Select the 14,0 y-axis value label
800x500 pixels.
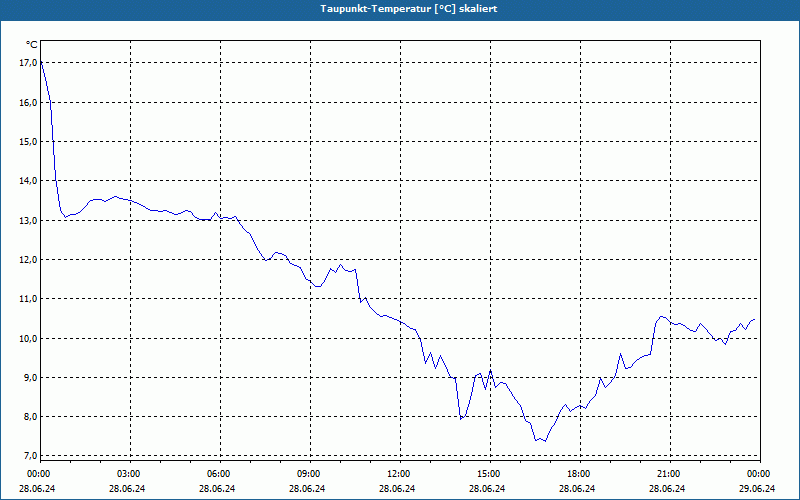[x=28, y=181]
